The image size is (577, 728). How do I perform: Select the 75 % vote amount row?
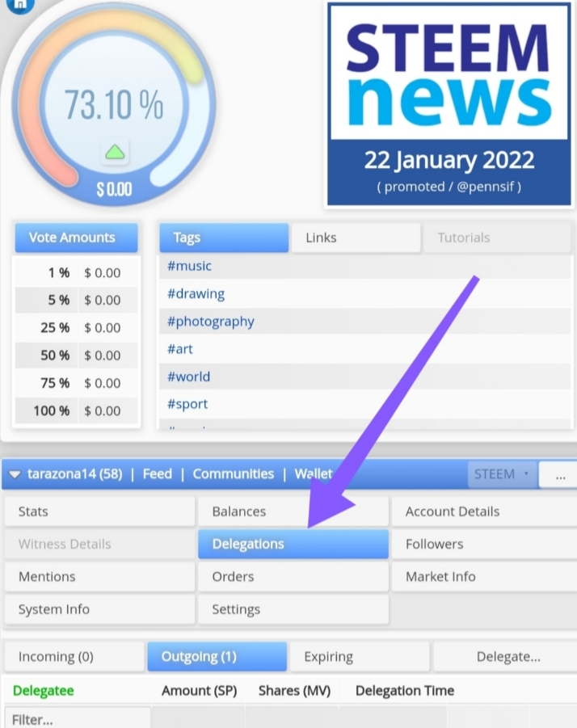(x=77, y=384)
